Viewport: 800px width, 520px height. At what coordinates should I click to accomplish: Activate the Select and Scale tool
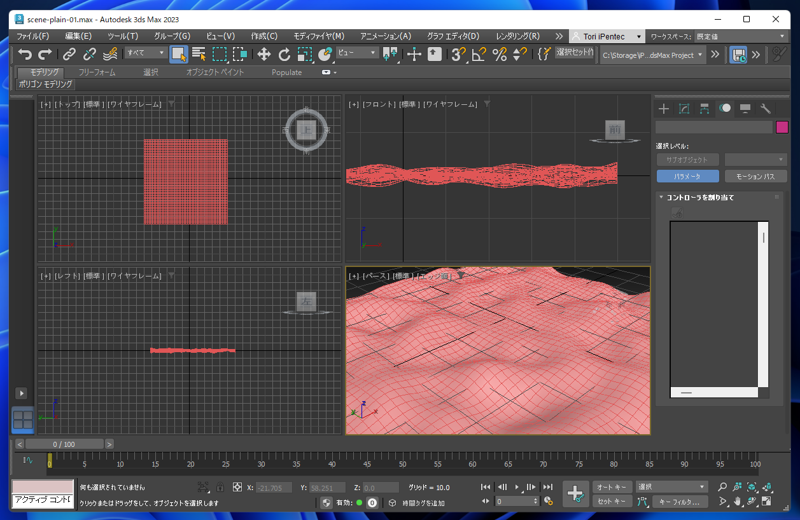pos(305,54)
